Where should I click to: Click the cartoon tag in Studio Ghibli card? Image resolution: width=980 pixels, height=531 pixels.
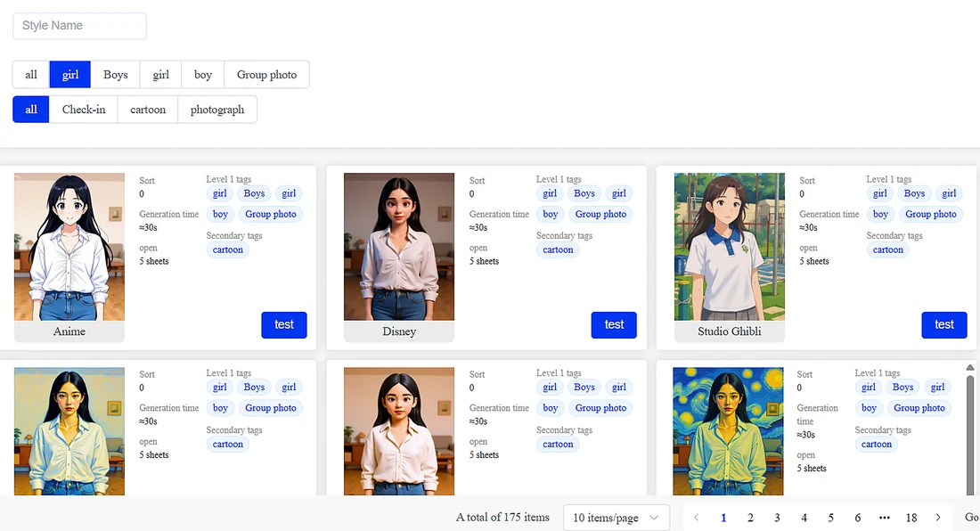tap(887, 249)
